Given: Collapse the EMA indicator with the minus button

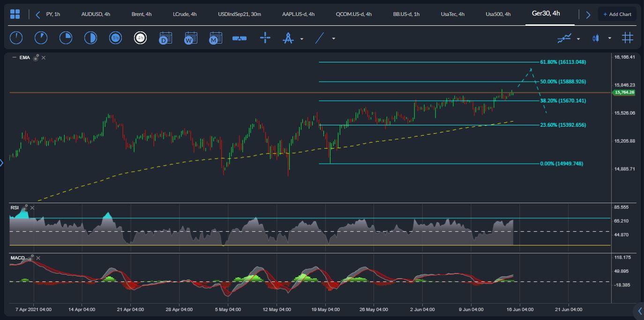Looking at the screenshot, I should 14,58.
